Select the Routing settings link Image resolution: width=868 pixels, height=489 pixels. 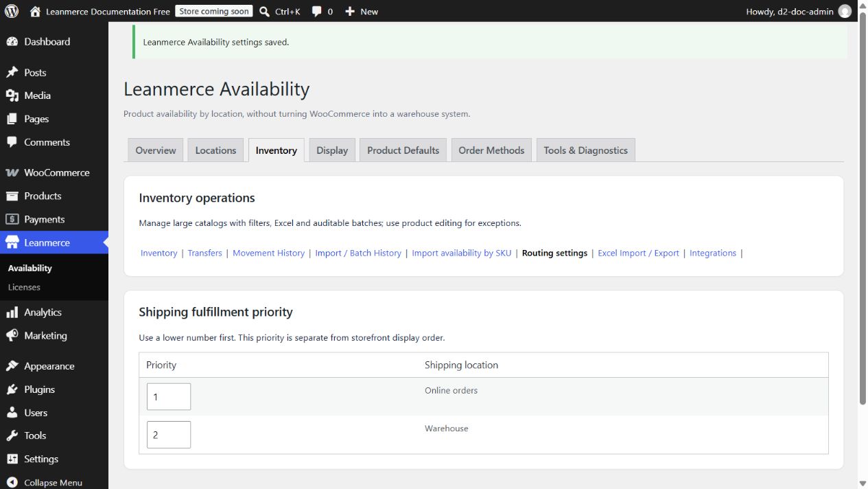[x=554, y=253]
